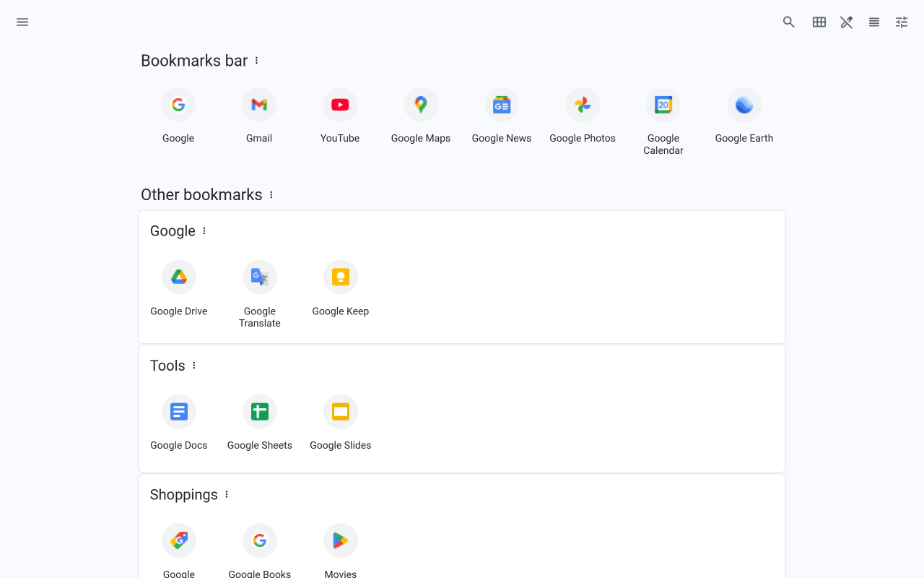Launch Google Maps from the Bookmarks bar
The width and height of the screenshot is (924, 578).
coord(421,105)
